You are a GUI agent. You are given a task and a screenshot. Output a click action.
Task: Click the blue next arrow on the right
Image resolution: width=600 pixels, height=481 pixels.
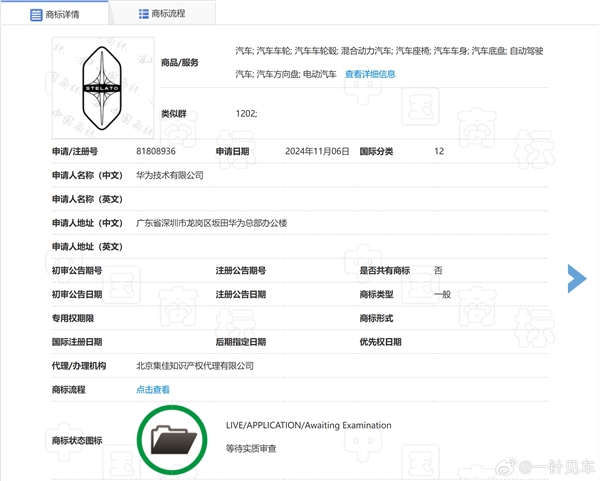pyautogui.click(x=577, y=279)
